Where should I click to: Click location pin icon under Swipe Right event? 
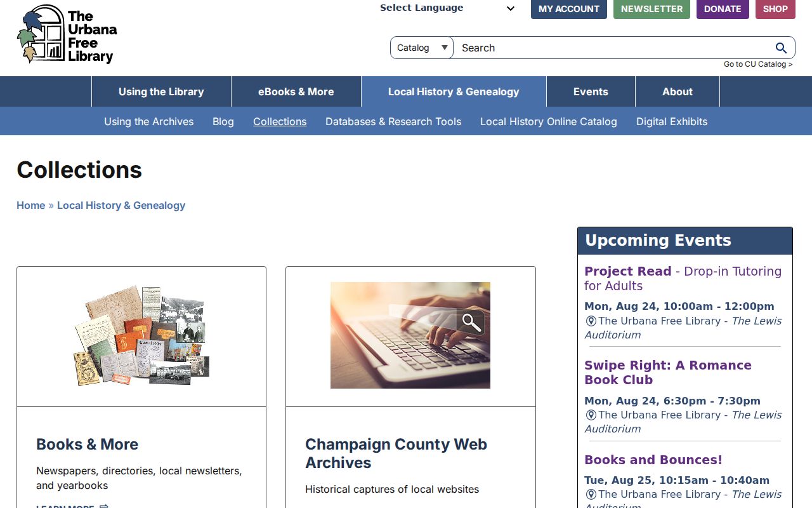591,415
